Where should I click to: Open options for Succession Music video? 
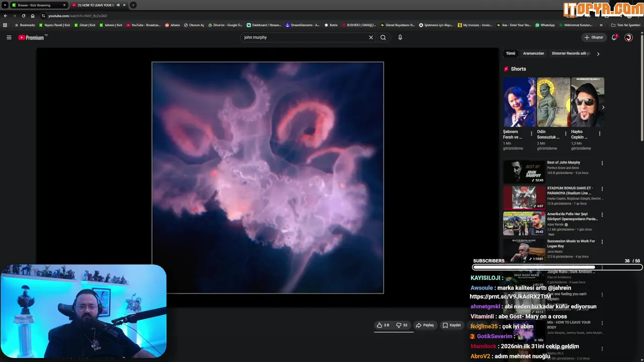coord(602,242)
